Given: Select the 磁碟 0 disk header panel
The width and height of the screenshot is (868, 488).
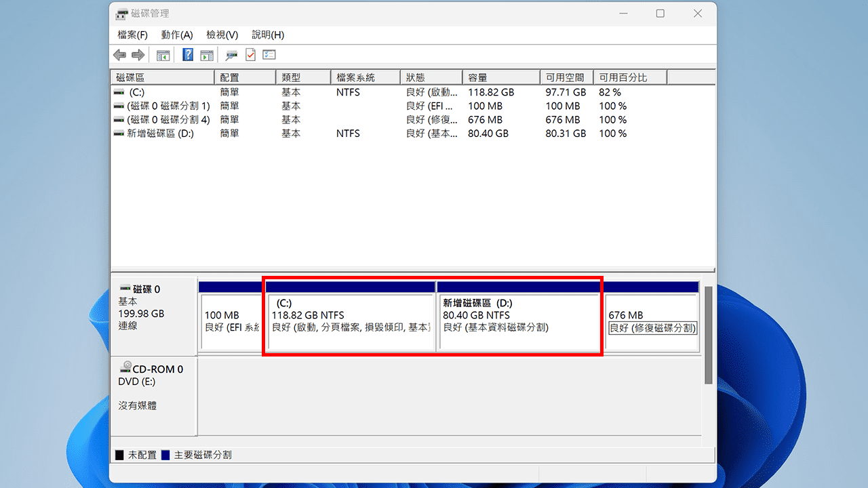Looking at the screenshot, I should [x=154, y=312].
